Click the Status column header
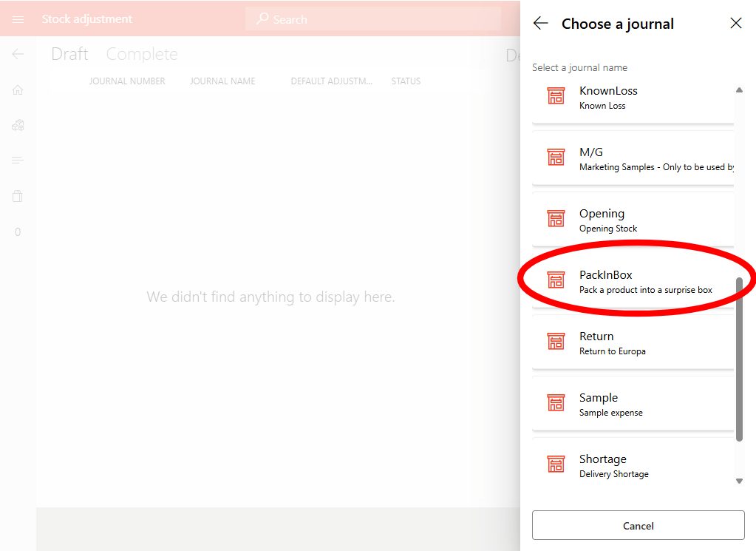Viewport: 756px width, 551px height. click(x=406, y=81)
